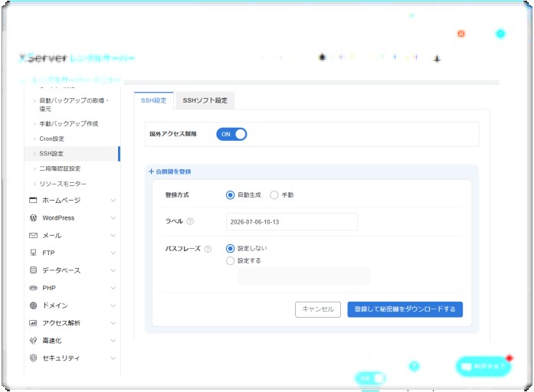The height and width of the screenshot is (392, 534).
Task: Toggle the 国外アクセス制限 ON switch
Action: click(x=231, y=134)
